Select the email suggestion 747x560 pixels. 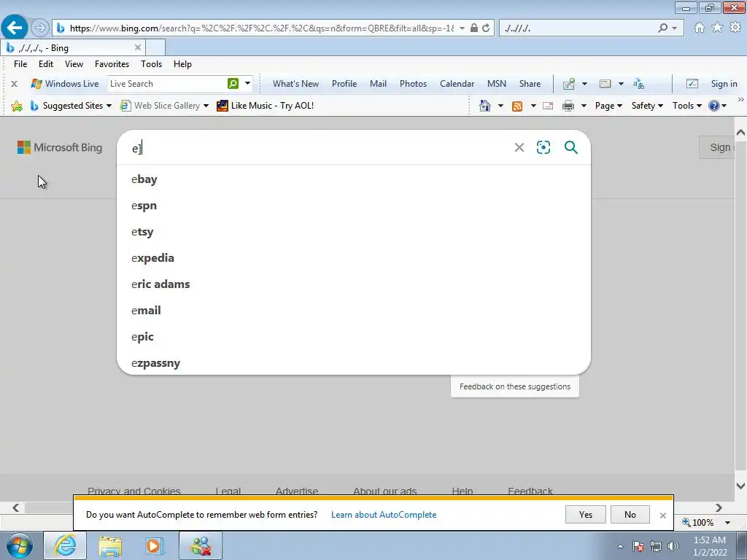click(x=354, y=310)
